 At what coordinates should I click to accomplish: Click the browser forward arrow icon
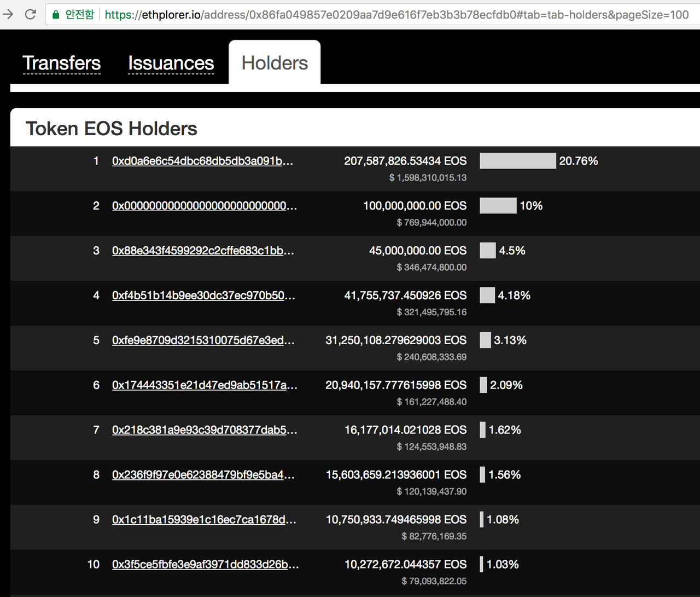[8, 14]
